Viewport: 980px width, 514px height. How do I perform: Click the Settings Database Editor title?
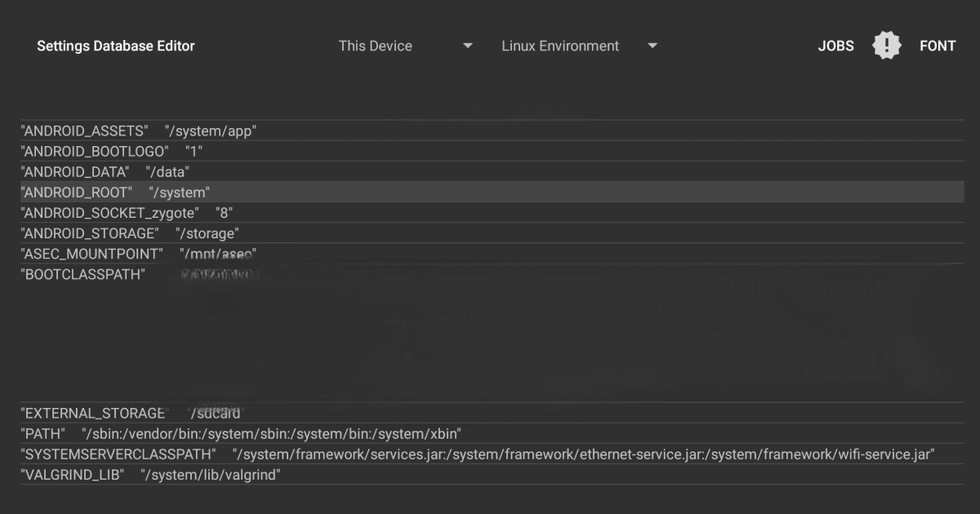(x=116, y=46)
